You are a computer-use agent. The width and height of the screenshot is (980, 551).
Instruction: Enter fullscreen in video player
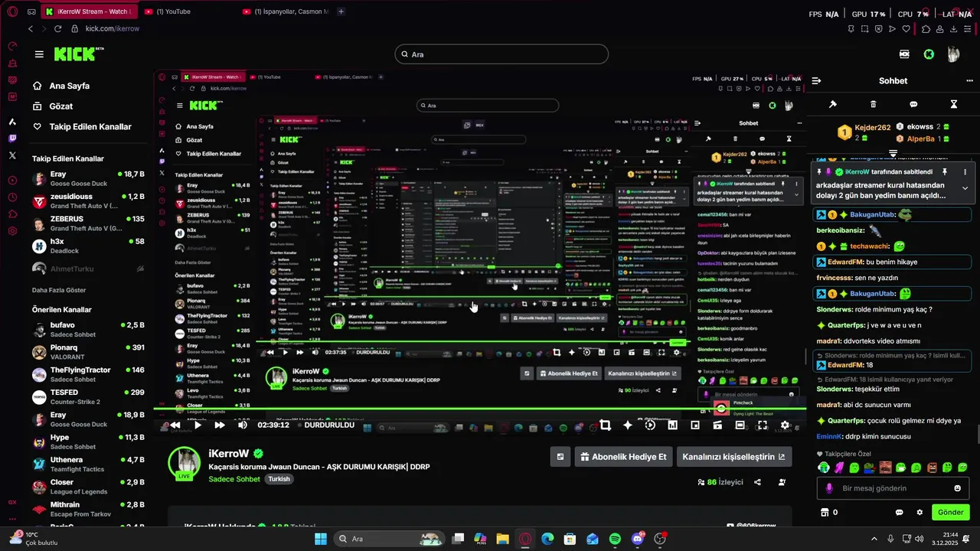763,425
